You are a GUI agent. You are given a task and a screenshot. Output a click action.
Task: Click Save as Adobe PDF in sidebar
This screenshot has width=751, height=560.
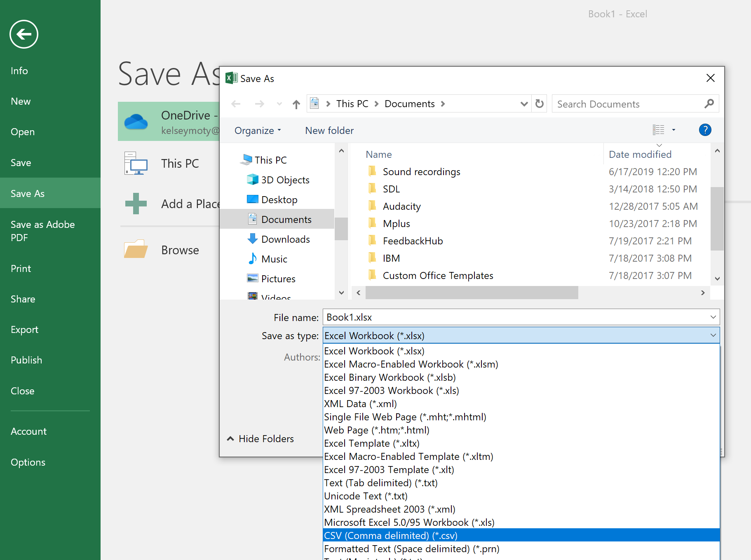click(50, 231)
